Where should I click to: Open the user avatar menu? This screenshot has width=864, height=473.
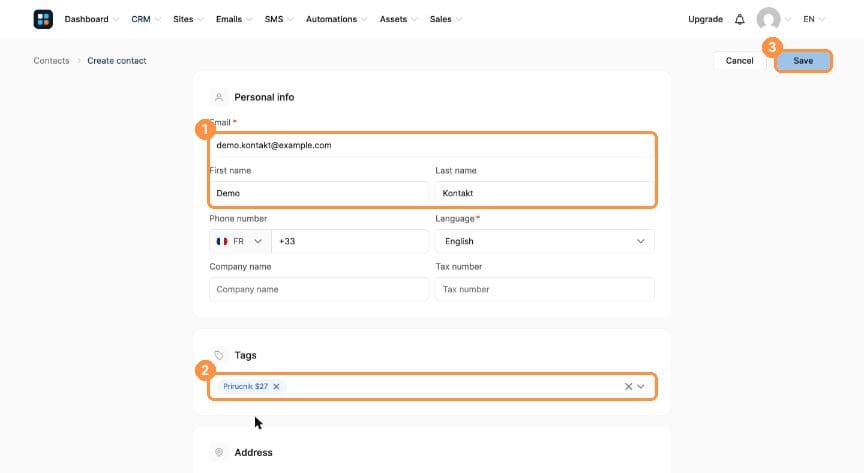point(768,19)
